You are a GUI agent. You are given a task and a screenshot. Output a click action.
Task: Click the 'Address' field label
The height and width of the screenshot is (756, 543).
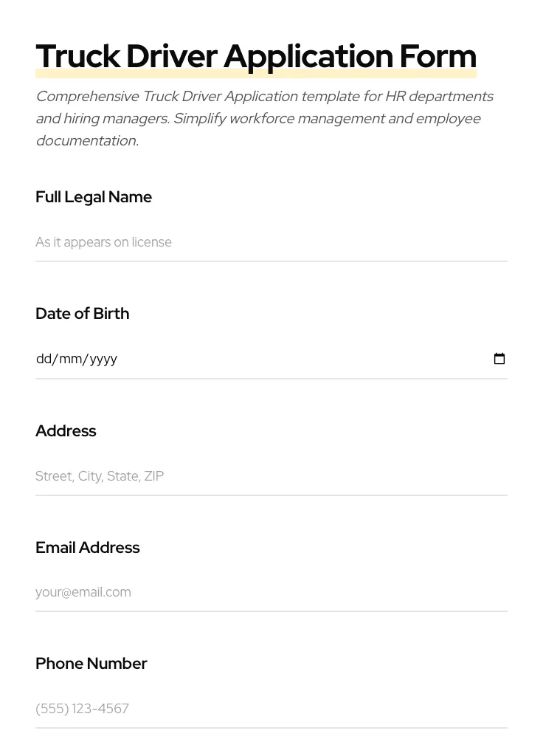click(66, 431)
